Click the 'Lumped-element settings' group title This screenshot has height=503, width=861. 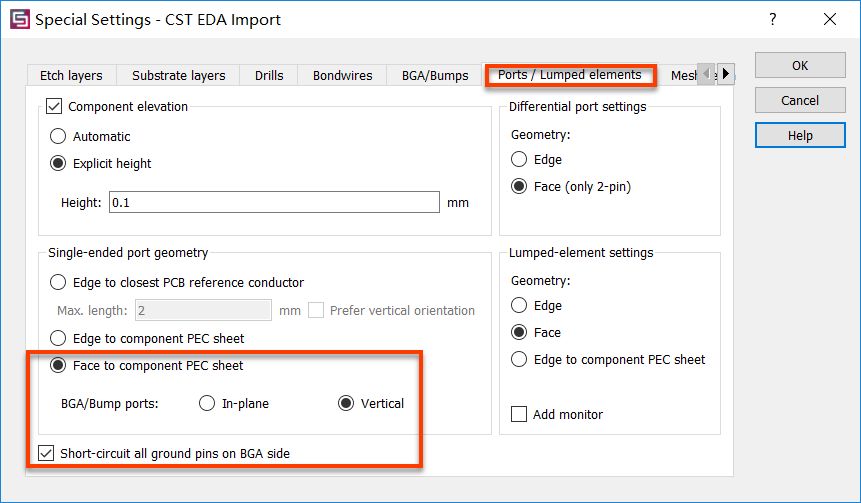pos(581,253)
